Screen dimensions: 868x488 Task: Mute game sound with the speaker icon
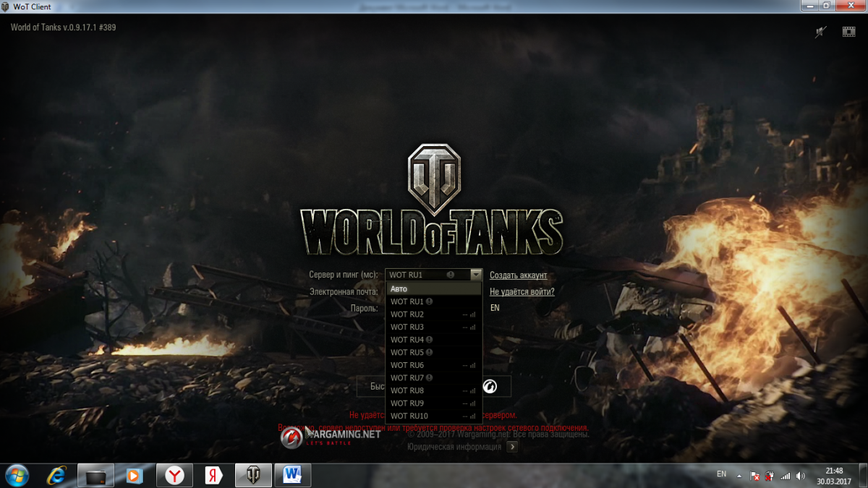tap(820, 31)
